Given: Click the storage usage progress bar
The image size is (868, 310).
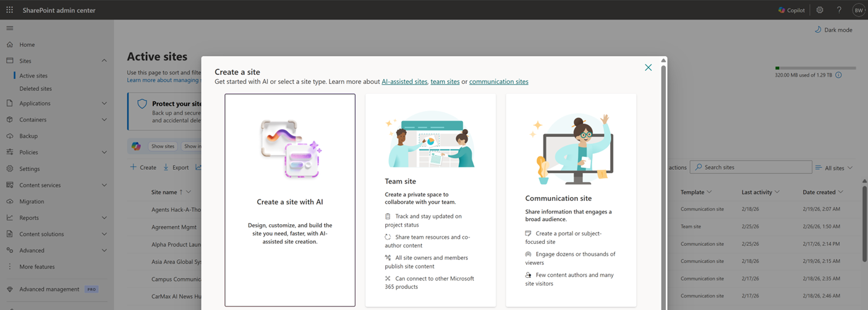Looking at the screenshot, I should (815, 68).
